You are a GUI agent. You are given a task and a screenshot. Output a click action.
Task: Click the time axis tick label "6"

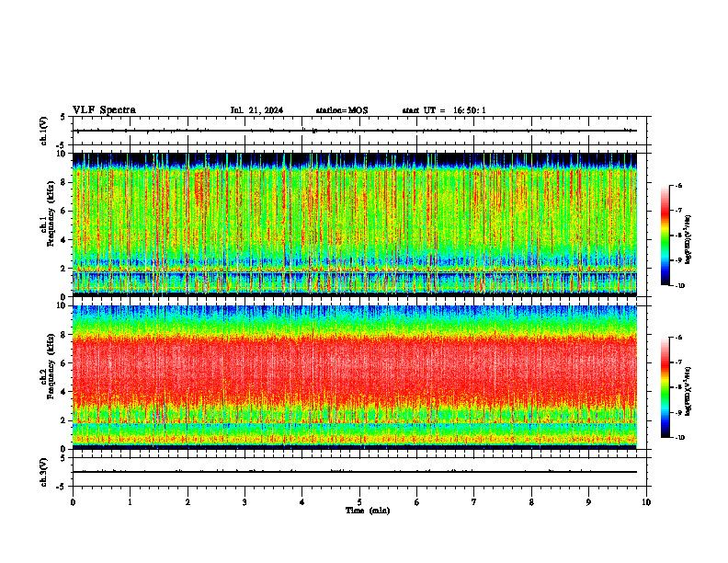417,502
